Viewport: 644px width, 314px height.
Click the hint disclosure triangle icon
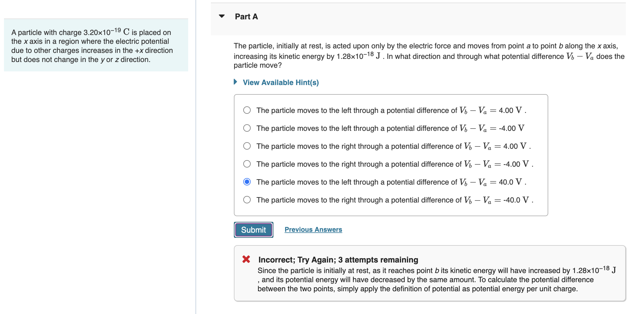(x=236, y=82)
